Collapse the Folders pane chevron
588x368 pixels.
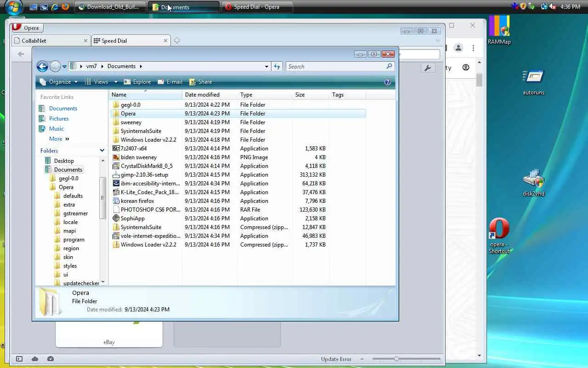102,150
